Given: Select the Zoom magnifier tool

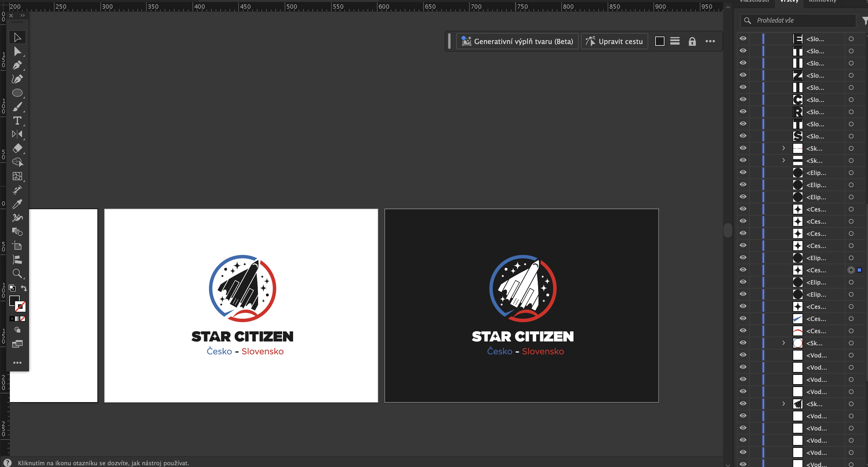Looking at the screenshot, I should [17, 273].
